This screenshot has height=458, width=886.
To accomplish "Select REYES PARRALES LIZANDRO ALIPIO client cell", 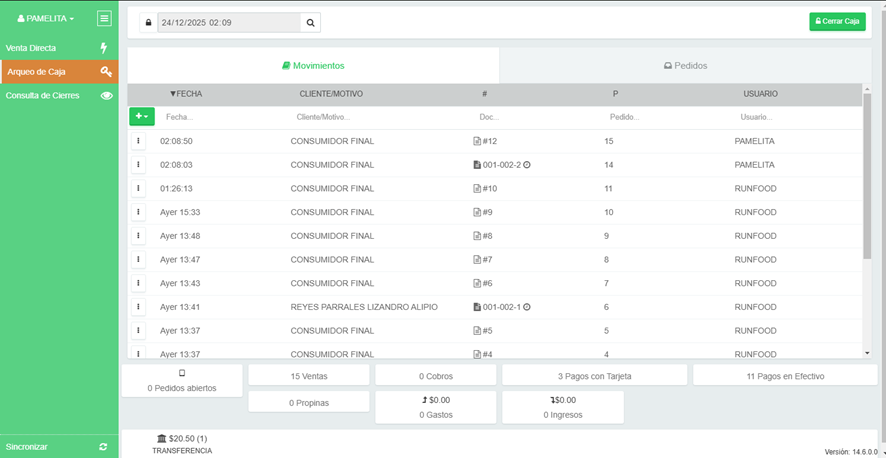I will (x=364, y=307).
